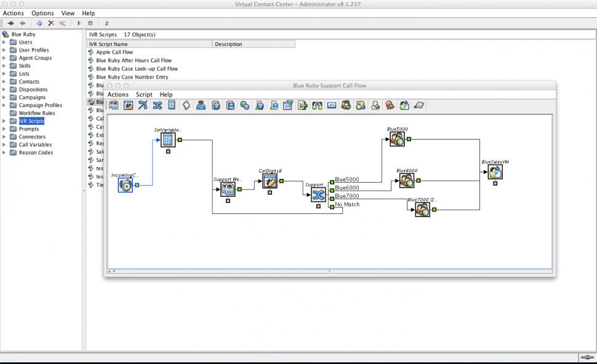
Task: Click the Blue6000 node icon
Action: click(x=406, y=180)
